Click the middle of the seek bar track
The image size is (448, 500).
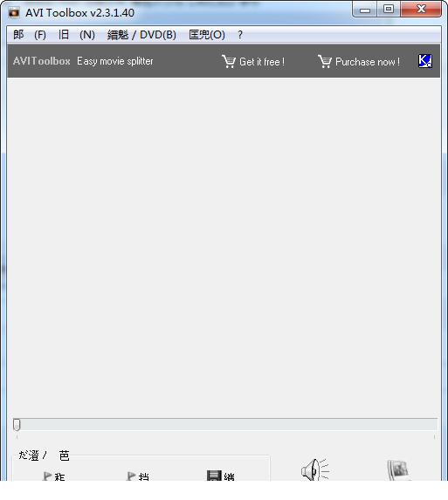click(x=225, y=424)
